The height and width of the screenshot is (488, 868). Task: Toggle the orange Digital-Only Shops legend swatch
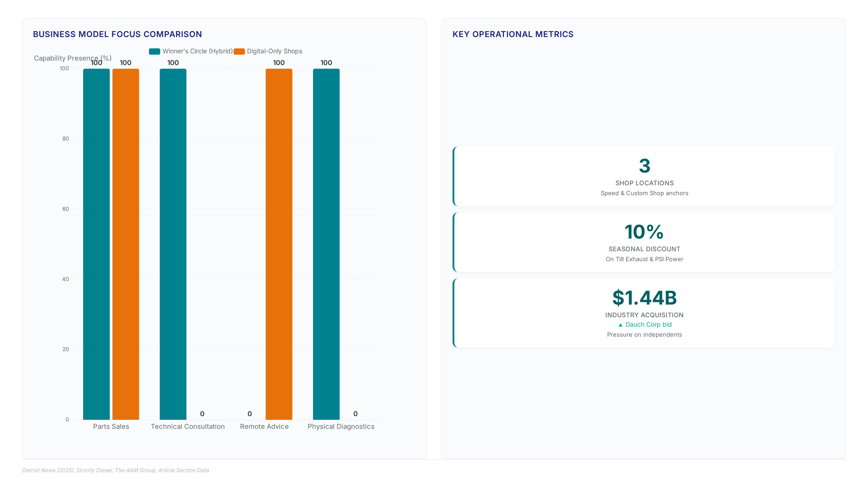click(x=239, y=51)
